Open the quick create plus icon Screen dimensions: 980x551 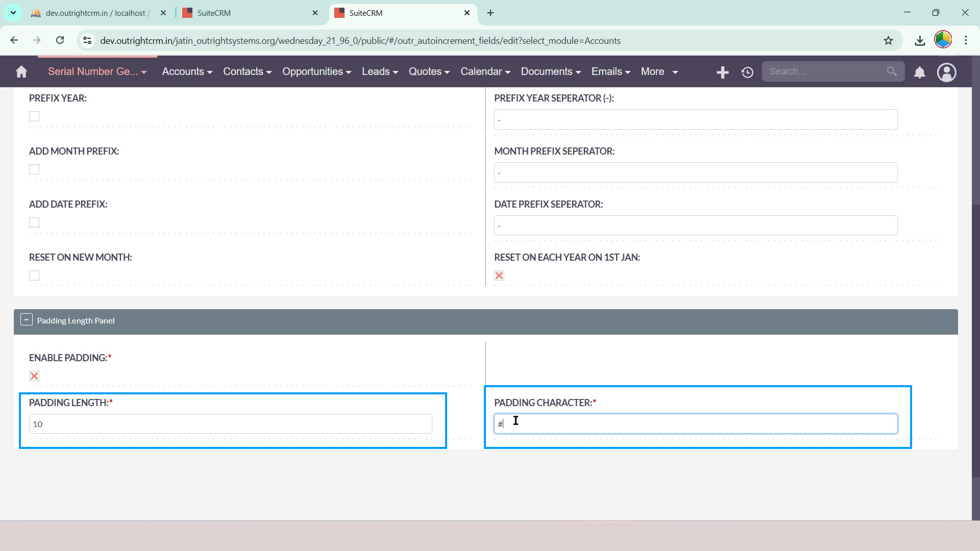(722, 72)
